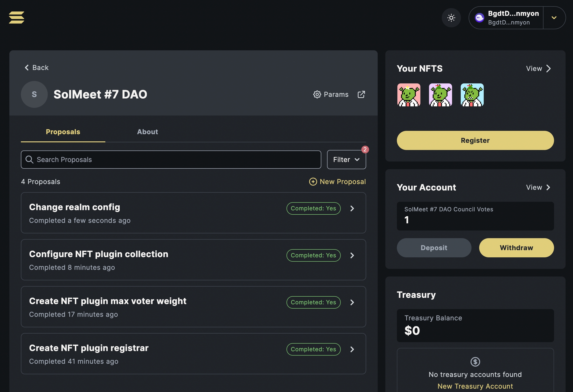This screenshot has height=392, width=573.
Task: Click the Phantom wallet avatar icon
Action: point(479,18)
